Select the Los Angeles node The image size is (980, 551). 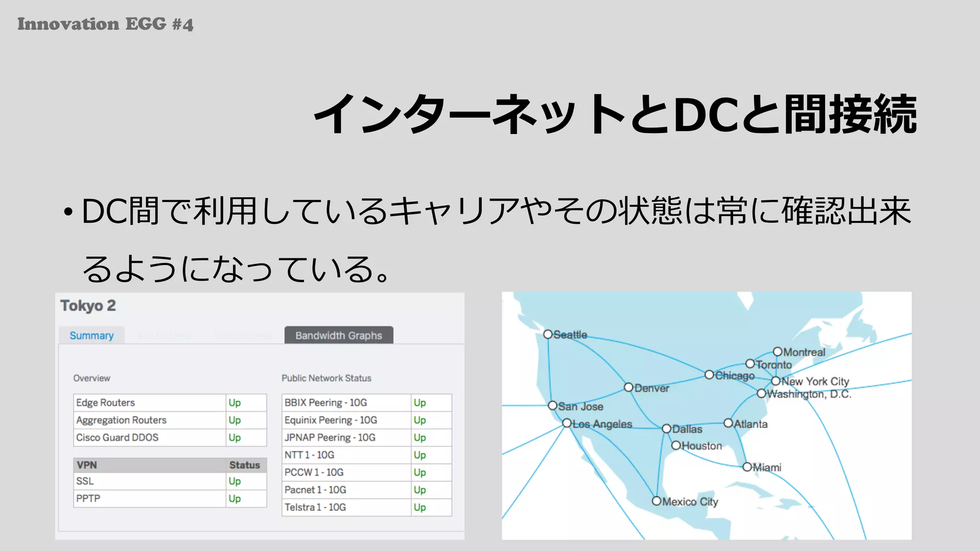pyautogui.click(x=567, y=423)
